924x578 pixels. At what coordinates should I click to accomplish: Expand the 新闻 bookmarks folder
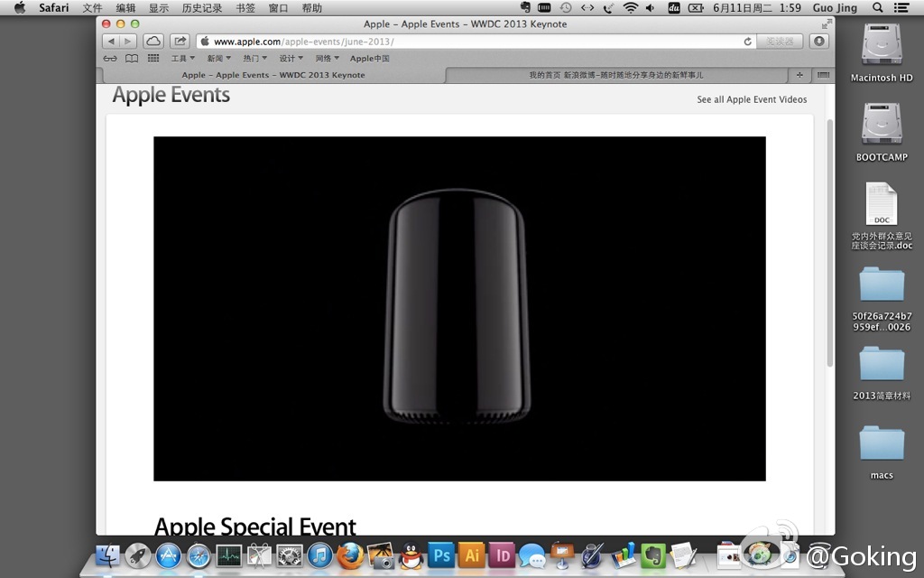click(x=218, y=59)
